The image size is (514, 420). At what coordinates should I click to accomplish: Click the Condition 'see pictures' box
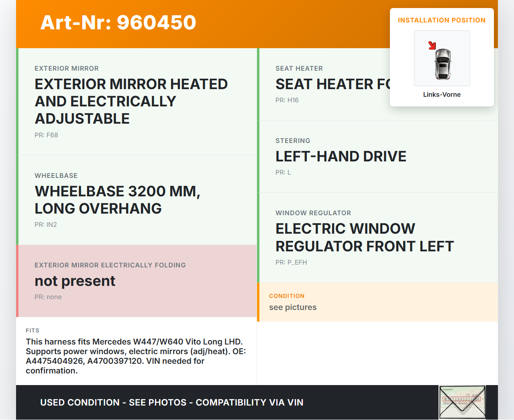coord(377,302)
